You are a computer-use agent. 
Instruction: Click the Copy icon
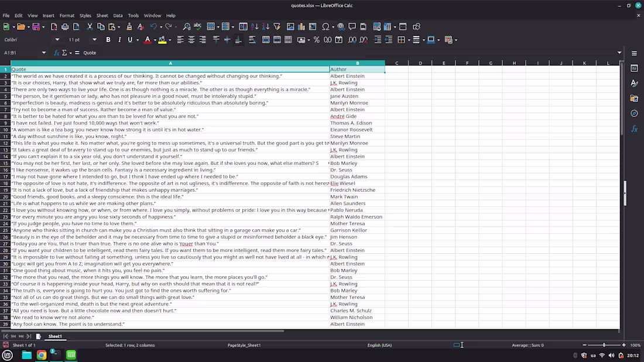(x=101, y=27)
